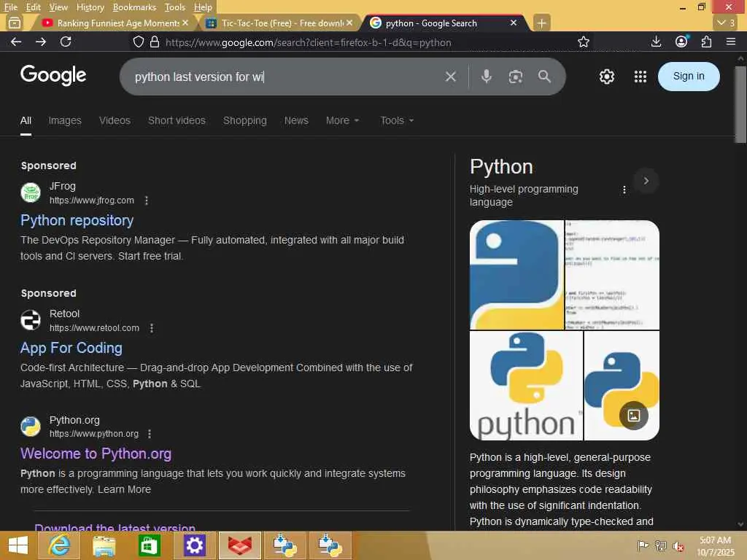747x560 pixels.
Task: Open Firefox View button beside tabs
Action: point(15,23)
